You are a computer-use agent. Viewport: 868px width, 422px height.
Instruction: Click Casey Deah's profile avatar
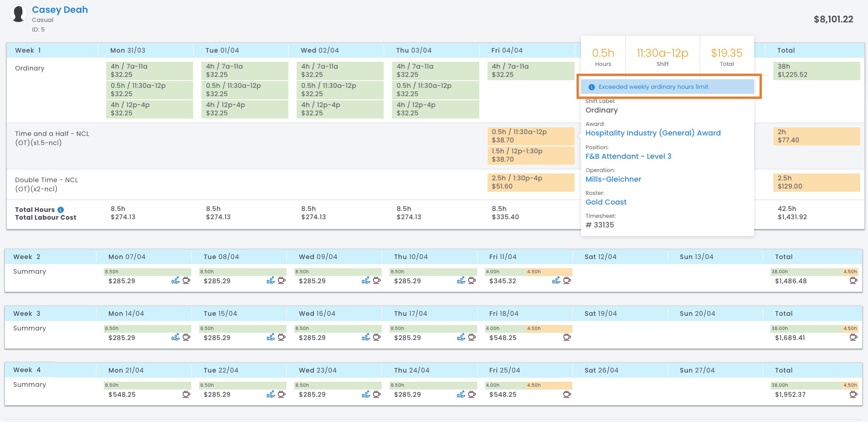[x=18, y=14]
